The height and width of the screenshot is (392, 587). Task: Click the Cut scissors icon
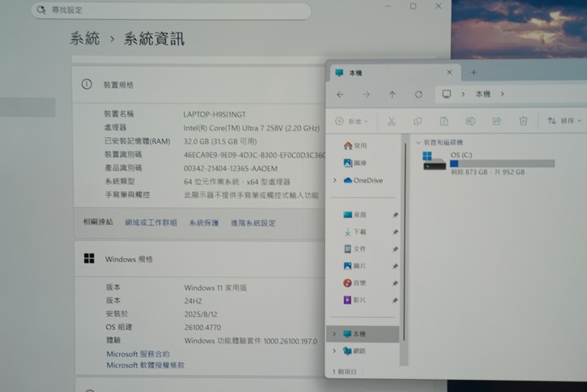391,121
